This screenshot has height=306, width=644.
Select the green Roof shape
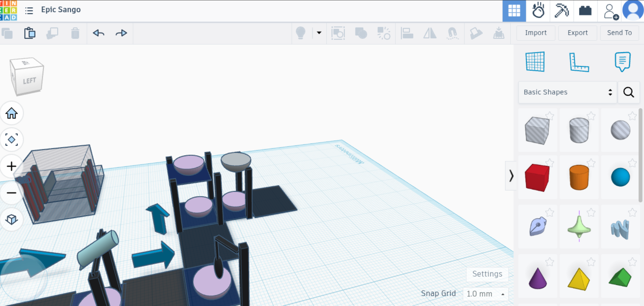coord(620,277)
